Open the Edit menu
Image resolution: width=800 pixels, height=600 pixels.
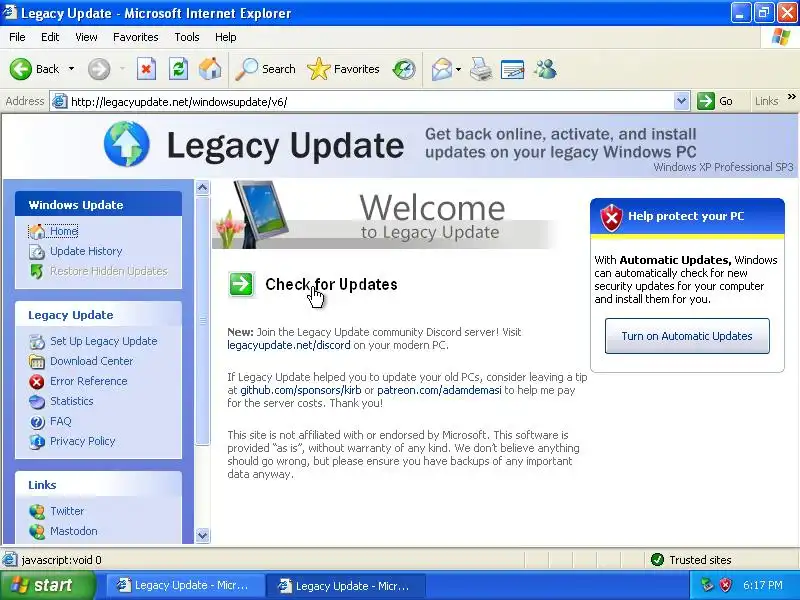(50, 37)
